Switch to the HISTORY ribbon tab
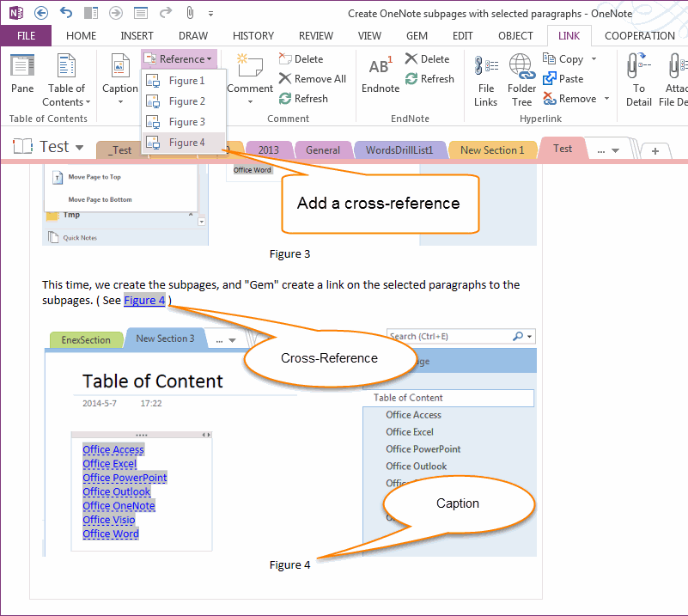688x616 pixels. pyautogui.click(x=253, y=35)
